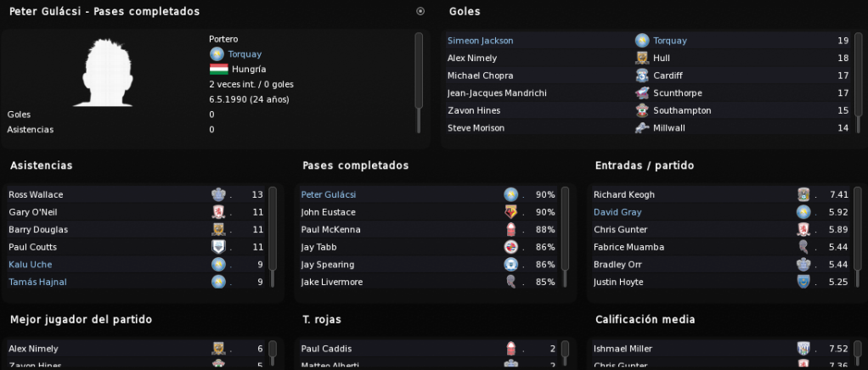Click scrollbar of Pases completados list
Screen dimensions: 868x370
565,238
